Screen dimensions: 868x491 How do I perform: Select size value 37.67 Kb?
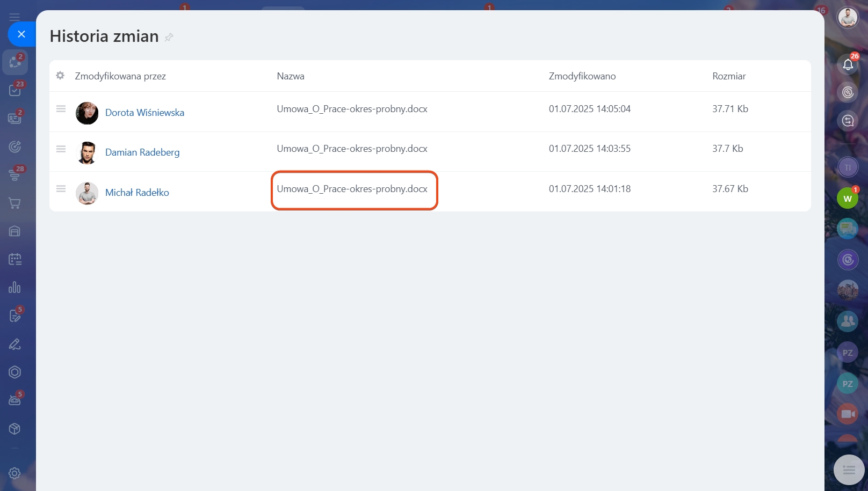click(730, 189)
